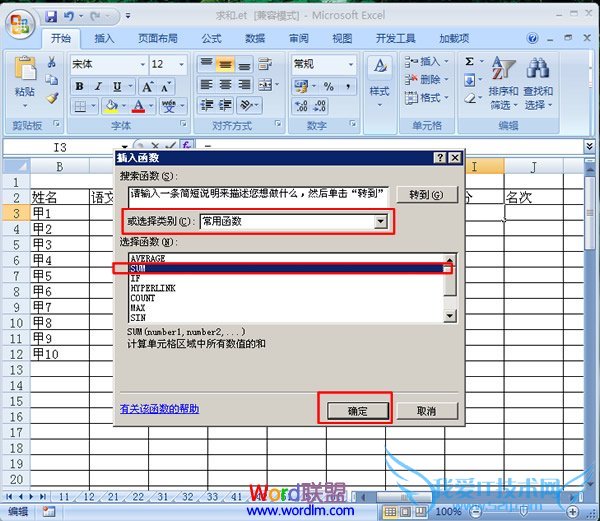The image size is (600, 521).
Task: Select the AVERAGE function
Action: point(286,259)
